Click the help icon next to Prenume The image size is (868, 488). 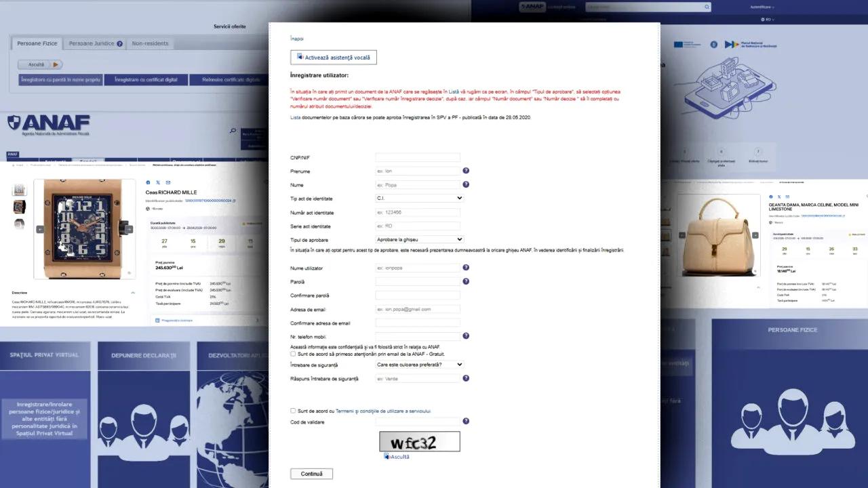point(466,171)
